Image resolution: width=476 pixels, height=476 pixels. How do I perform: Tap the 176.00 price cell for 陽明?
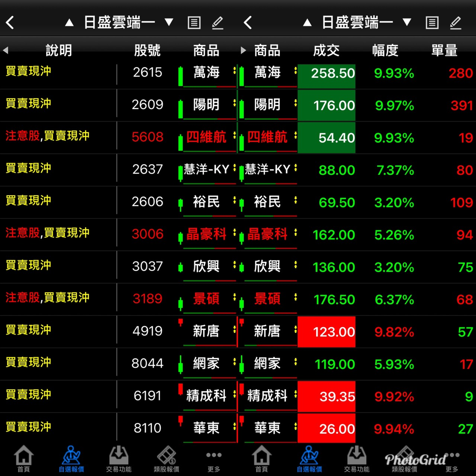(x=327, y=105)
